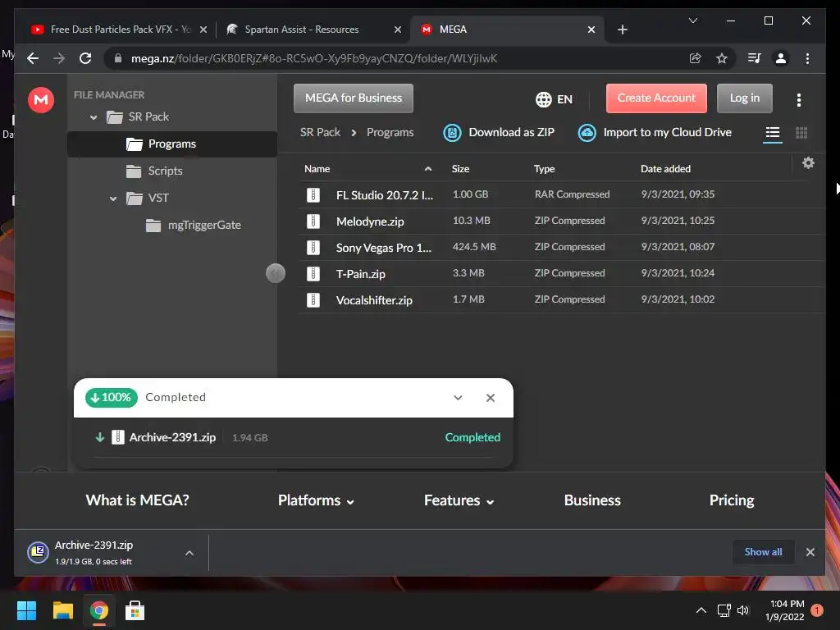Screen dimensions: 840x630
Task: Click the Sony Vegas Pro file icon
Action: click(313, 248)
